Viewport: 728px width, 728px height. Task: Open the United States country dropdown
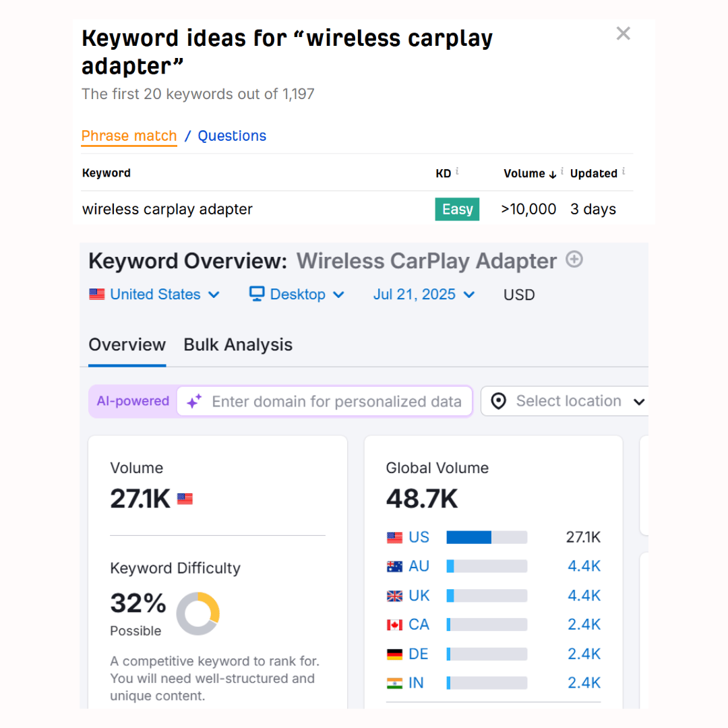point(154,295)
